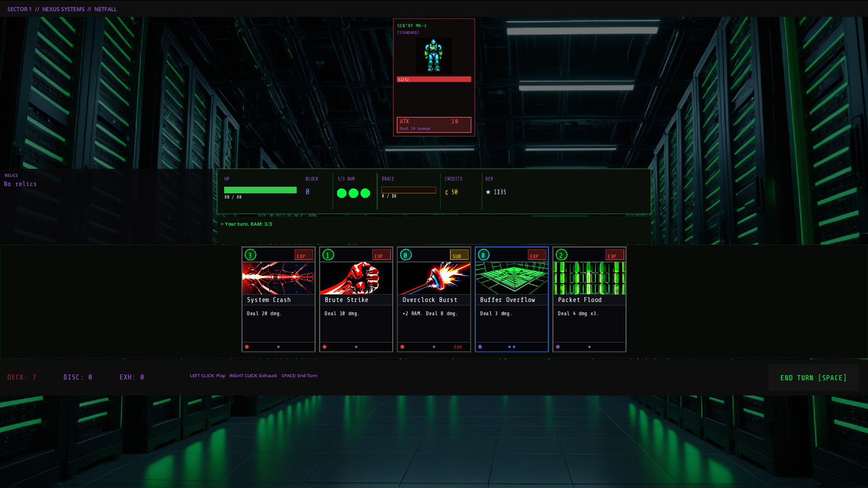Viewport: 868px width, 488px height.
Task: Play the Brute Strike card artwork
Action: (356, 278)
